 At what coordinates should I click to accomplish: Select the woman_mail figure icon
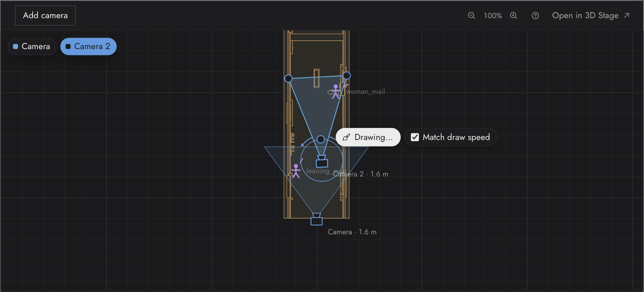[336, 91]
